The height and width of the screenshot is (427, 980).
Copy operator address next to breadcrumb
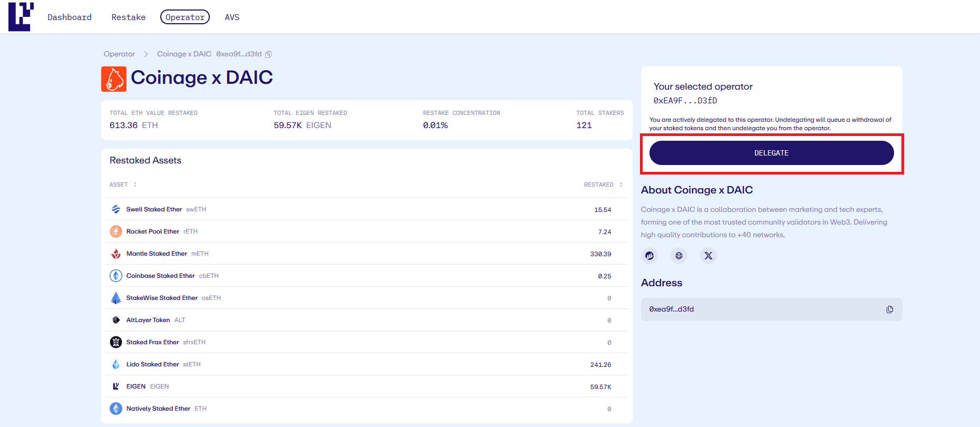[x=268, y=54]
